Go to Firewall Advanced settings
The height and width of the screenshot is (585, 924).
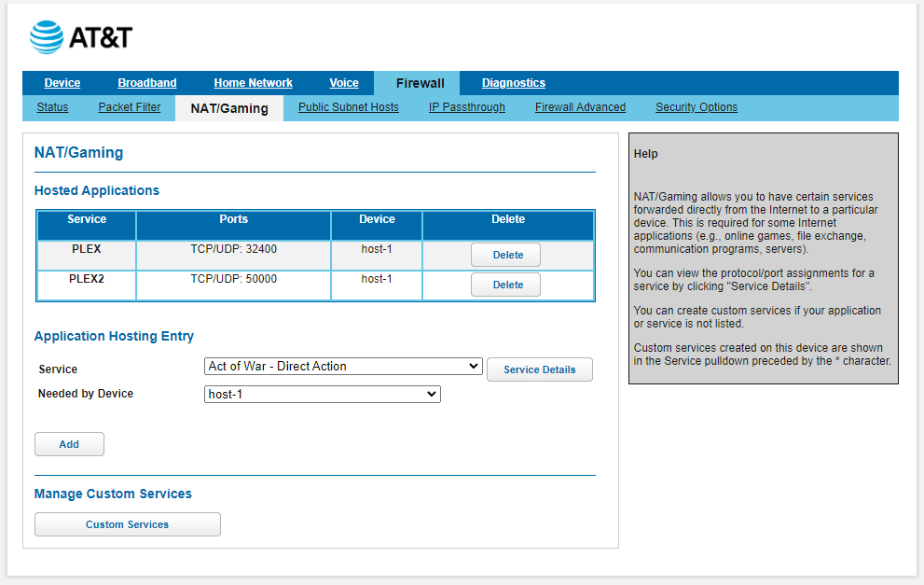point(580,107)
